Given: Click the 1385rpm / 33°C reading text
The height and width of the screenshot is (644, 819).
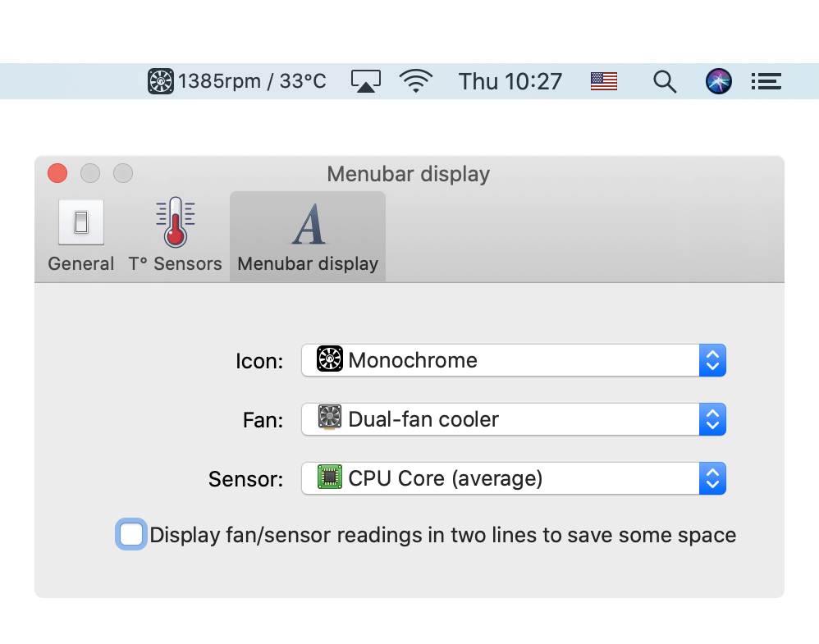Looking at the screenshot, I should click(x=252, y=81).
